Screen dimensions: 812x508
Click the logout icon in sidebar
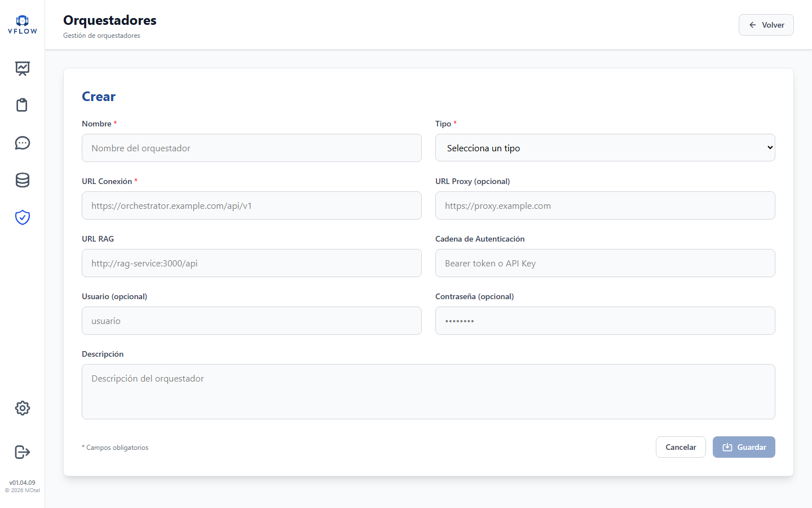(x=23, y=452)
